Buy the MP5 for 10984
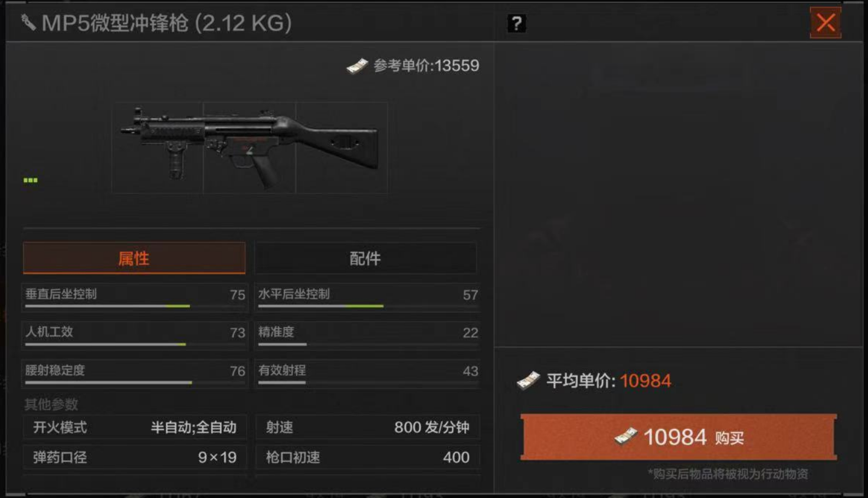 (679, 437)
